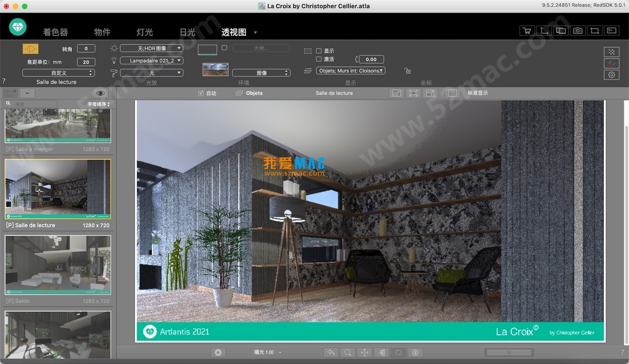
Task: Click the add viewpoint camera-plus icon
Action: pos(10,93)
